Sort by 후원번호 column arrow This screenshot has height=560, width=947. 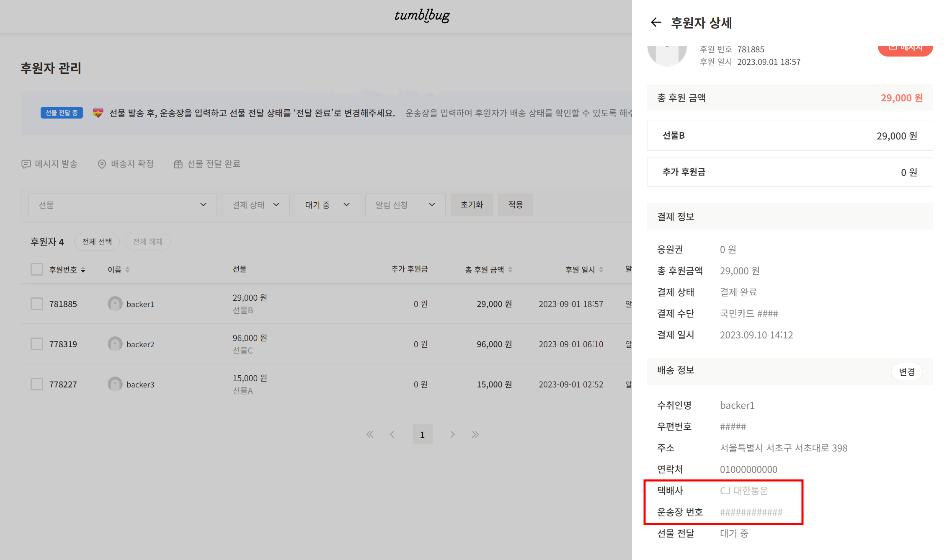83,270
